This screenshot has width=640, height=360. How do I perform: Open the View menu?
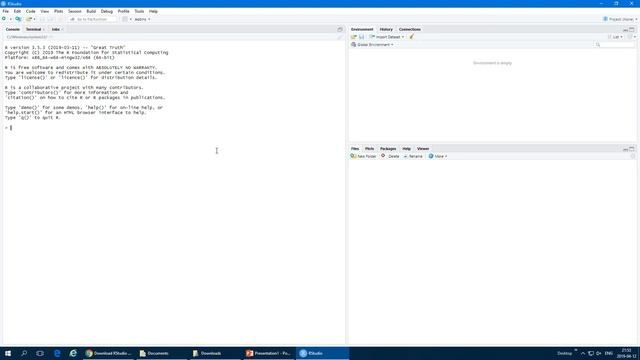[x=44, y=11]
